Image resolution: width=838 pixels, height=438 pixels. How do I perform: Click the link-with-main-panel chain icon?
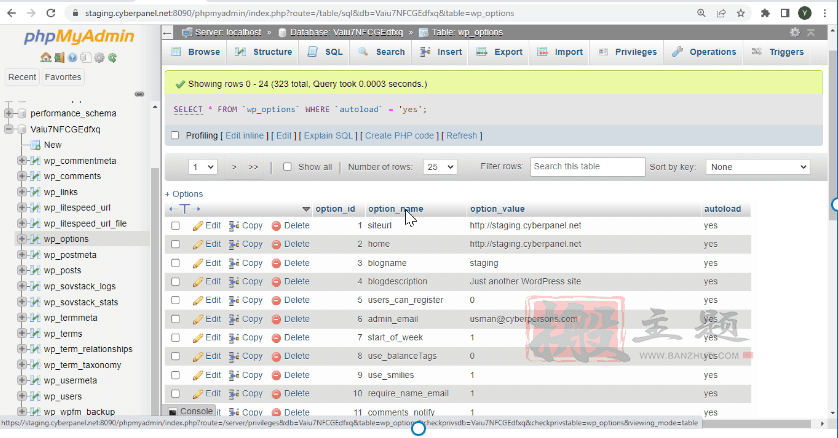[139, 94]
